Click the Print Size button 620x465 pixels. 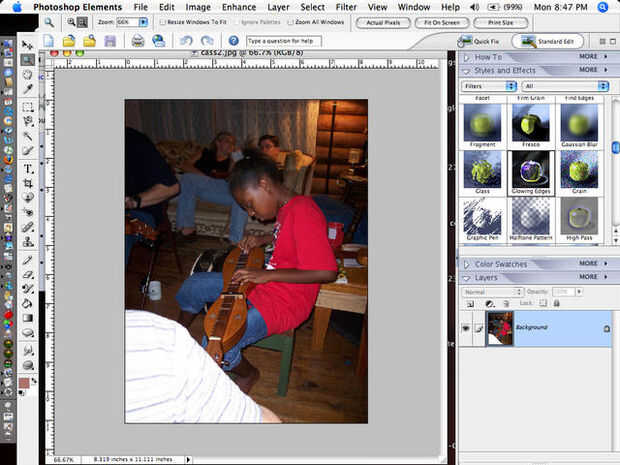501,23
